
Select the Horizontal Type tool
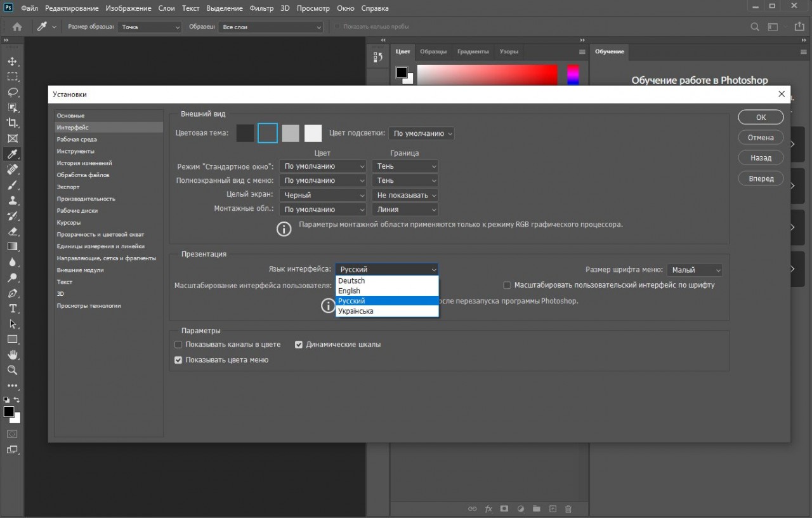(x=13, y=309)
